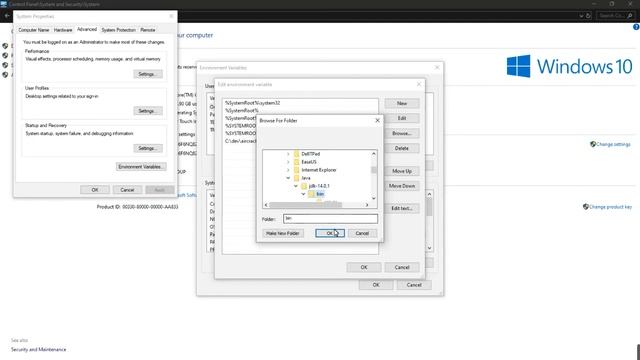This screenshot has width=640, height=360.
Task: Click the Control Panel search magnifier icon
Action: coord(630,16)
